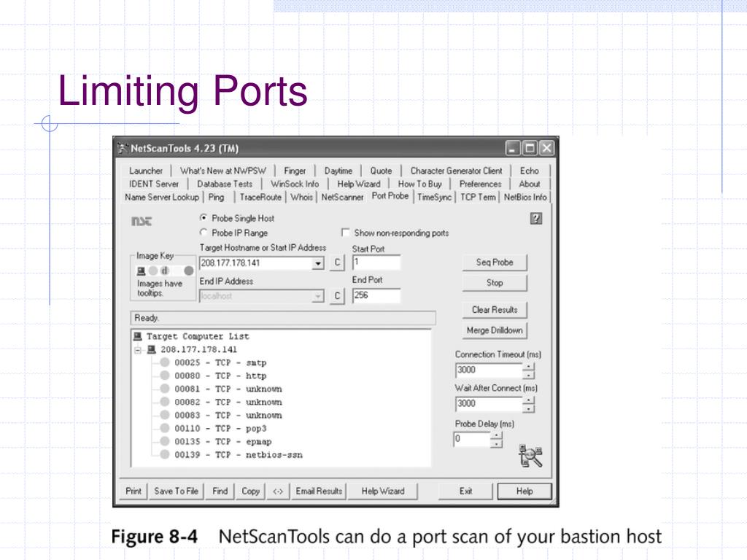Select the Probe IP Range radio button
The width and height of the screenshot is (747, 560).
tap(204, 233)
